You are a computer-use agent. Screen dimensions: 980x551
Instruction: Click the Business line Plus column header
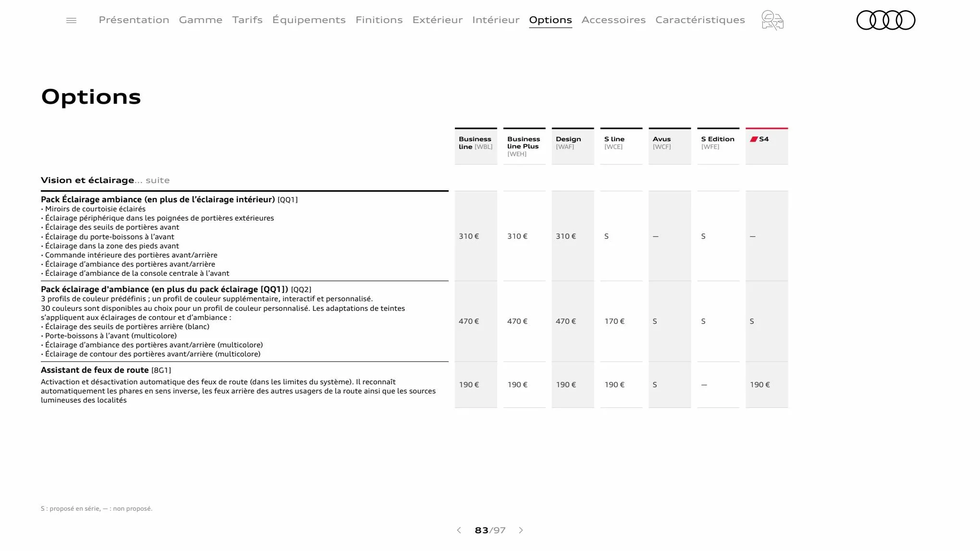[x=525, y=146]
